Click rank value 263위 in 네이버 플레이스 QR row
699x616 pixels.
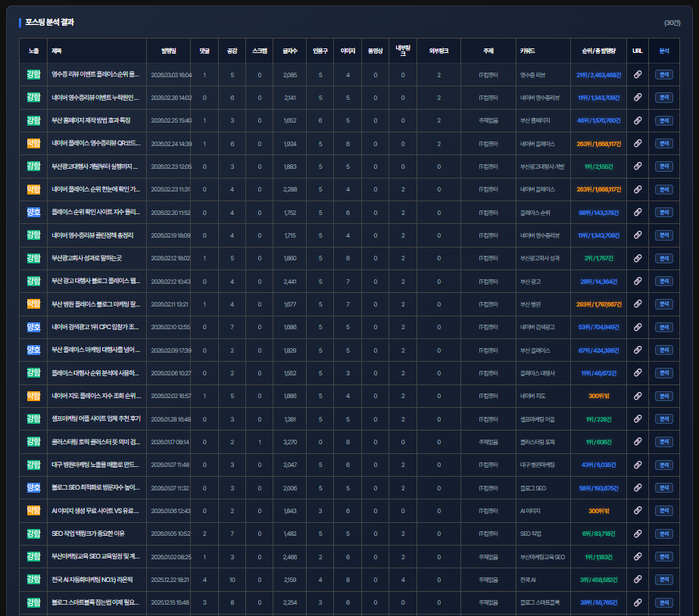pyautogui.click(x=598, y=144)
